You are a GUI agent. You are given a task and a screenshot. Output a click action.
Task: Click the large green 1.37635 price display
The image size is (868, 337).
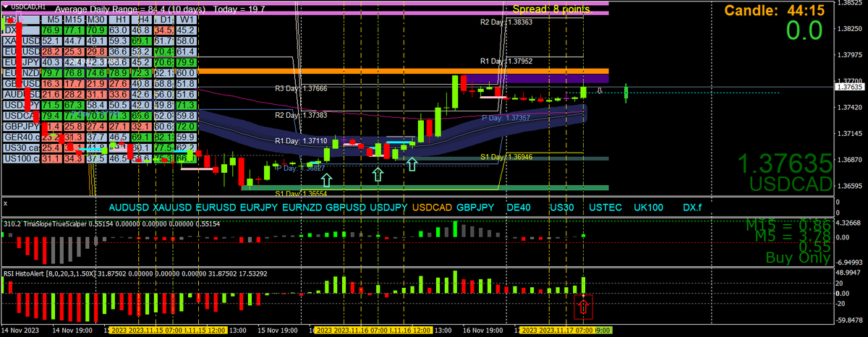(786, 164)
